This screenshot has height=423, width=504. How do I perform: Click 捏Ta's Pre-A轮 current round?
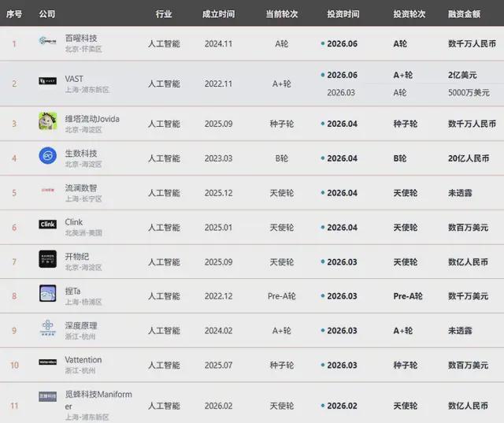point(282,296)
